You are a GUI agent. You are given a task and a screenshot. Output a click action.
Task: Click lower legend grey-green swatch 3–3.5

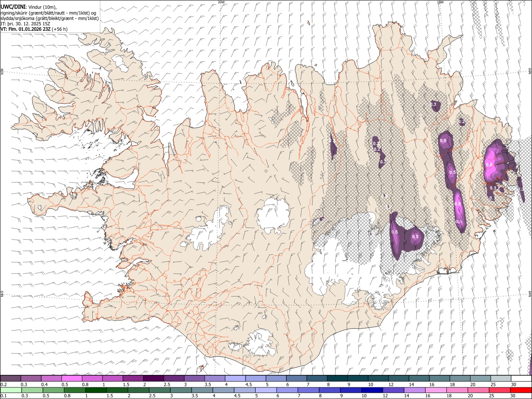pyautogui.click(x=181, y=390)
